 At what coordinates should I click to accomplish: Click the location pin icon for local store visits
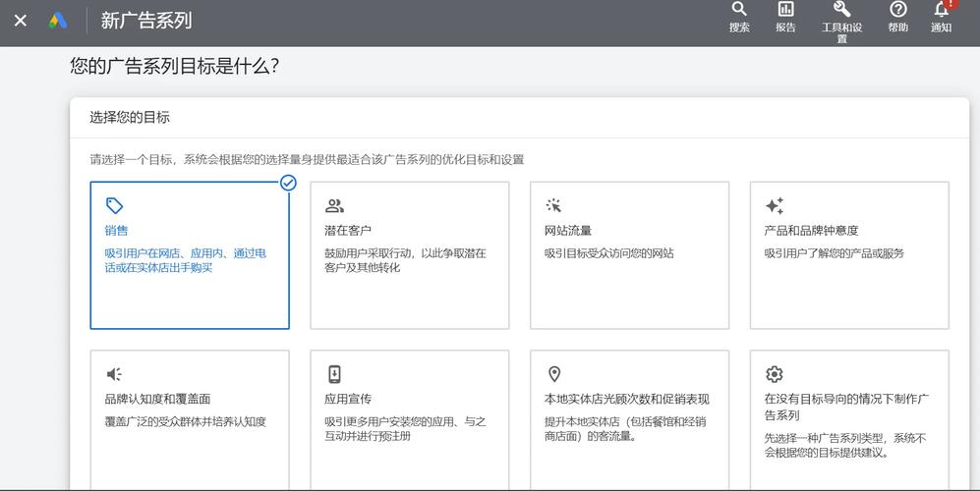[553, 374]
